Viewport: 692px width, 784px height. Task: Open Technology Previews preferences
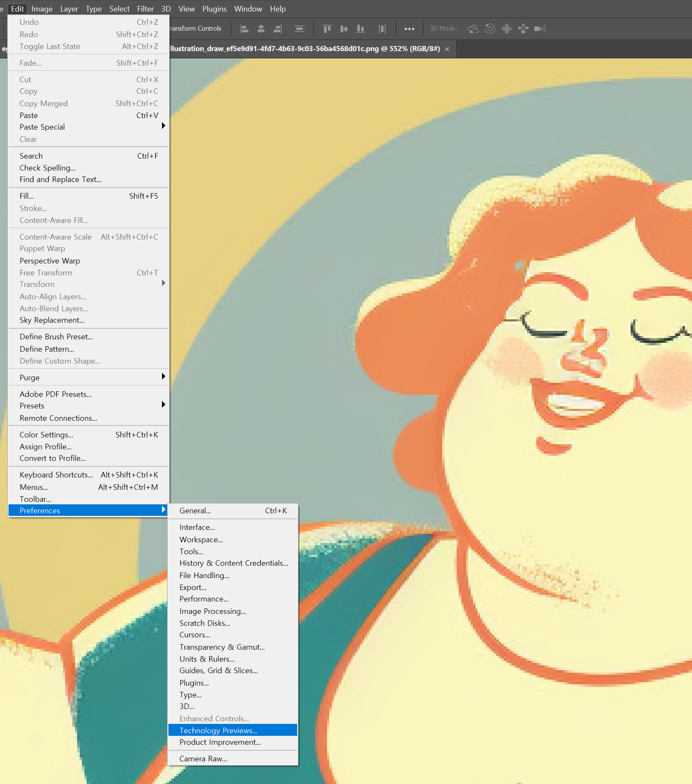(233, 731)
